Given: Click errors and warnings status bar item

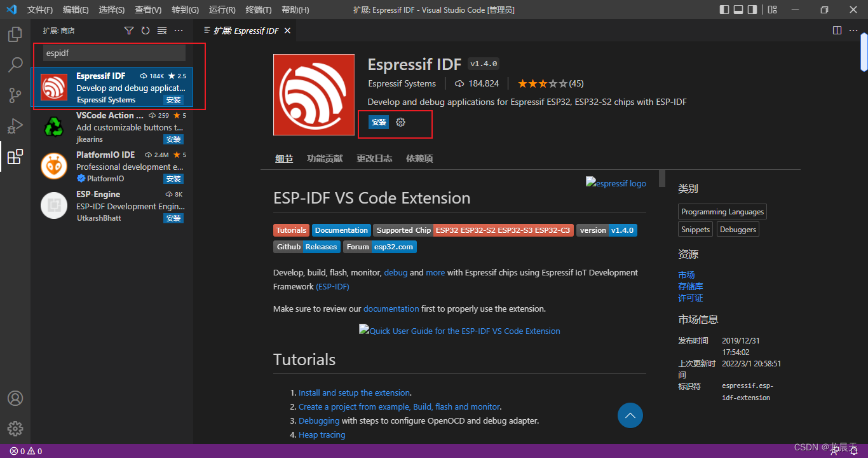Looking at the screenshot, I should pyautogui.click(x=26, y=451).
